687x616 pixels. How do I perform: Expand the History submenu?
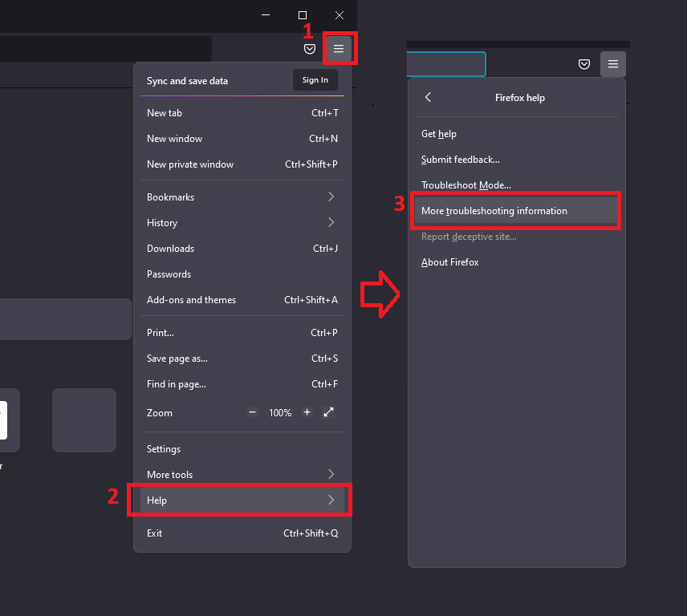click(242, 223)
